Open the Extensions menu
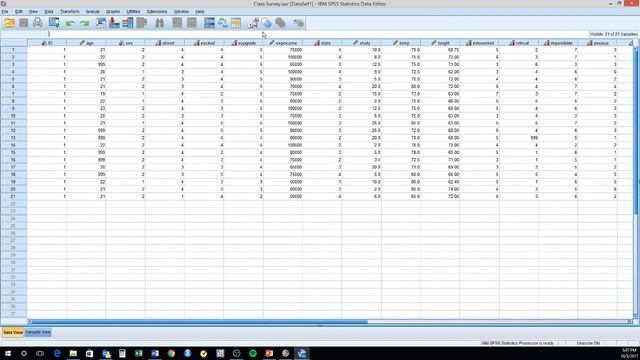 [x=157, y=11]
